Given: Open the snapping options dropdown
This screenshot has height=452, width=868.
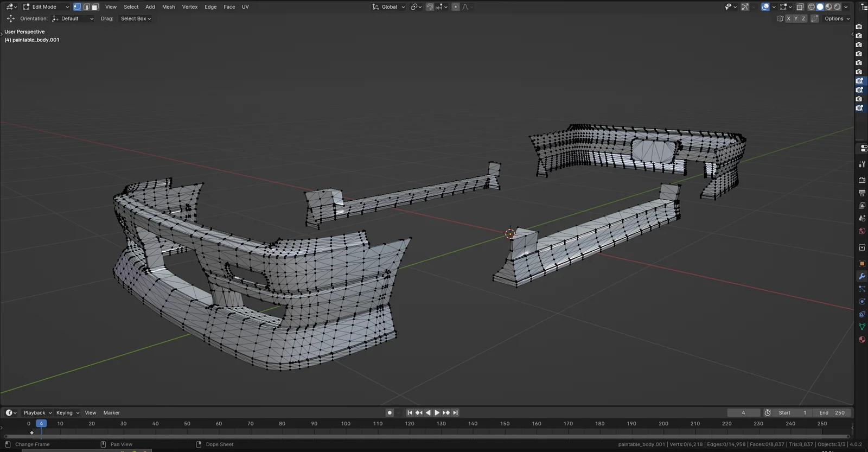Looking at the screenshot, I should coord(442,7).
